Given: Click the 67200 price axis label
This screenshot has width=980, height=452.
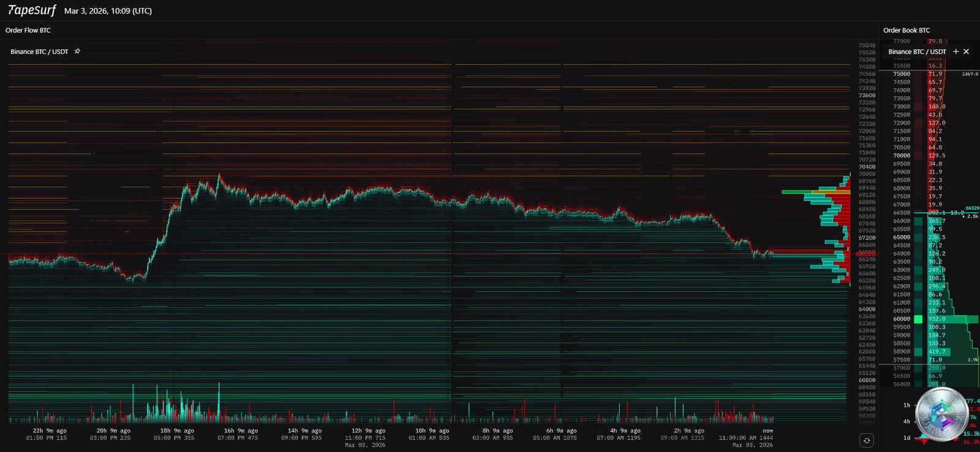Looking at the screenshot, I should (x=867, y=238).
